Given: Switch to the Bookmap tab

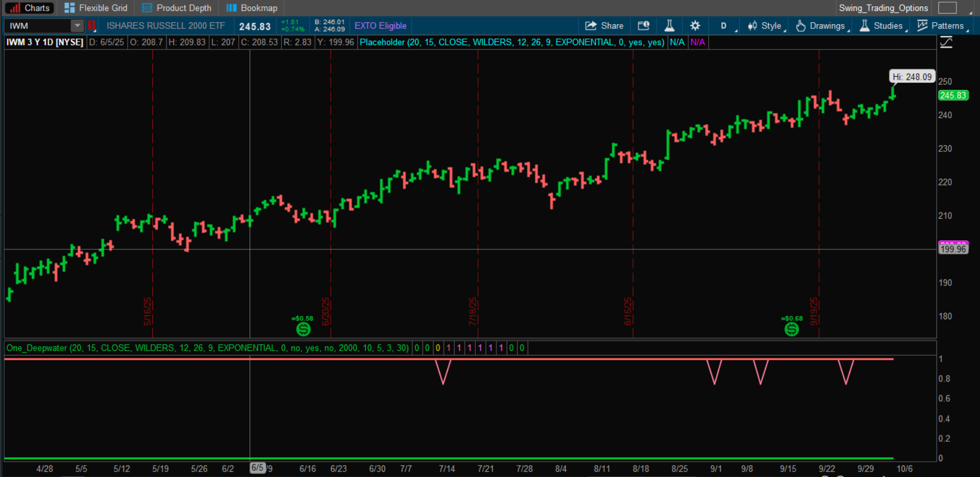Looking at the screenshot, I should pos(252,8).
